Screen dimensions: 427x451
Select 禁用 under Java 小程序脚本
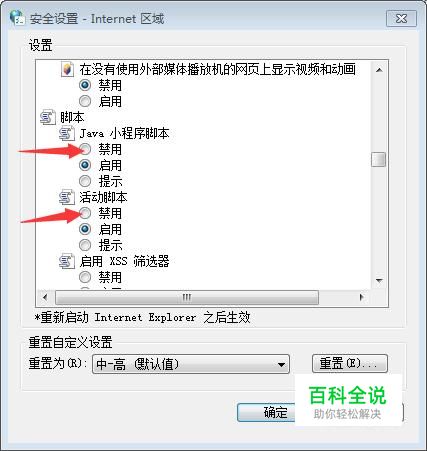coord(85,149)
